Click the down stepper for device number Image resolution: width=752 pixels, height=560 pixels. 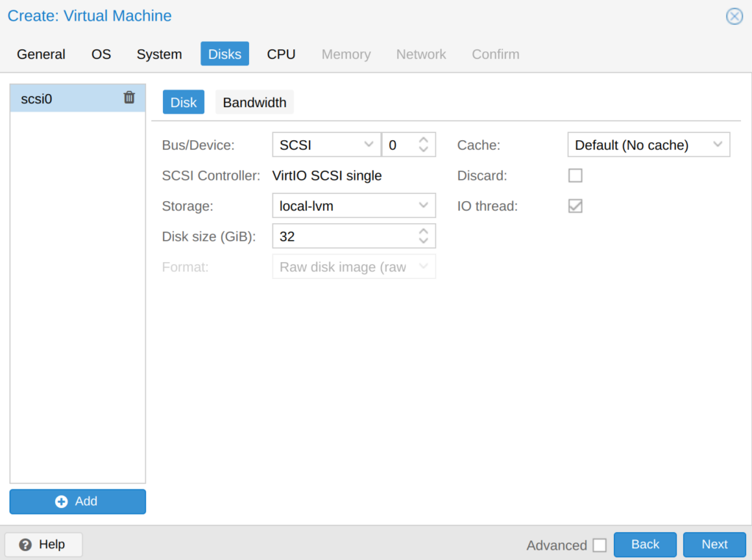pyautogui.click(x=422, y=149)
